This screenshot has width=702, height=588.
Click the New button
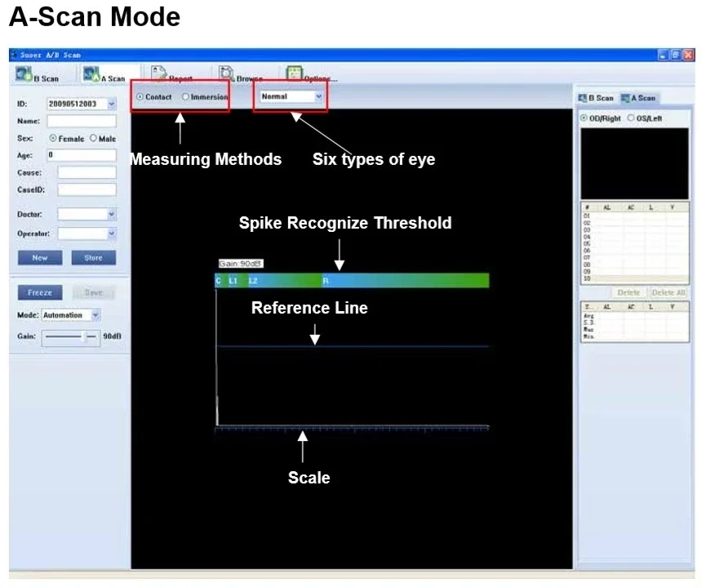click(x=40, y=258)
